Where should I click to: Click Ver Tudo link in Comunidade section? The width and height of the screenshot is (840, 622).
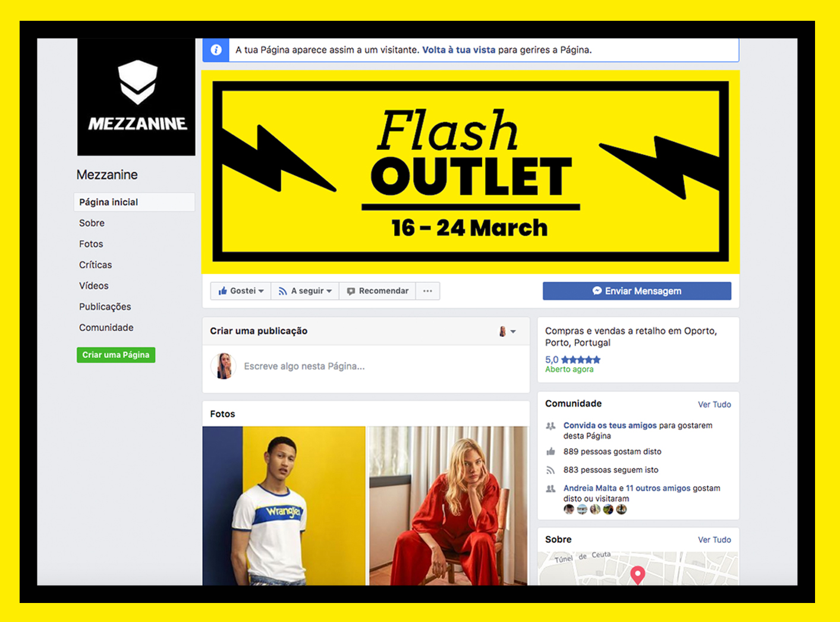pyautogui.click(x=714, y=405)
